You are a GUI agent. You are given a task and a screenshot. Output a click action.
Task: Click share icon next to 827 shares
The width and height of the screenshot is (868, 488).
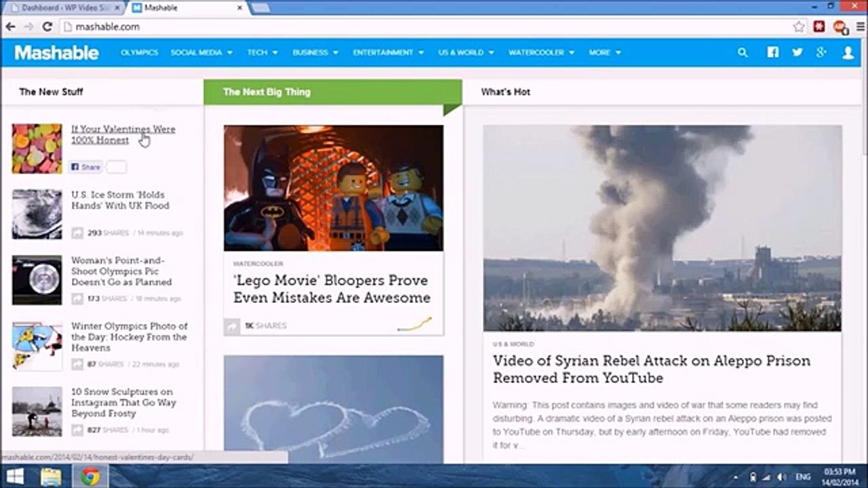pos(77,430)
